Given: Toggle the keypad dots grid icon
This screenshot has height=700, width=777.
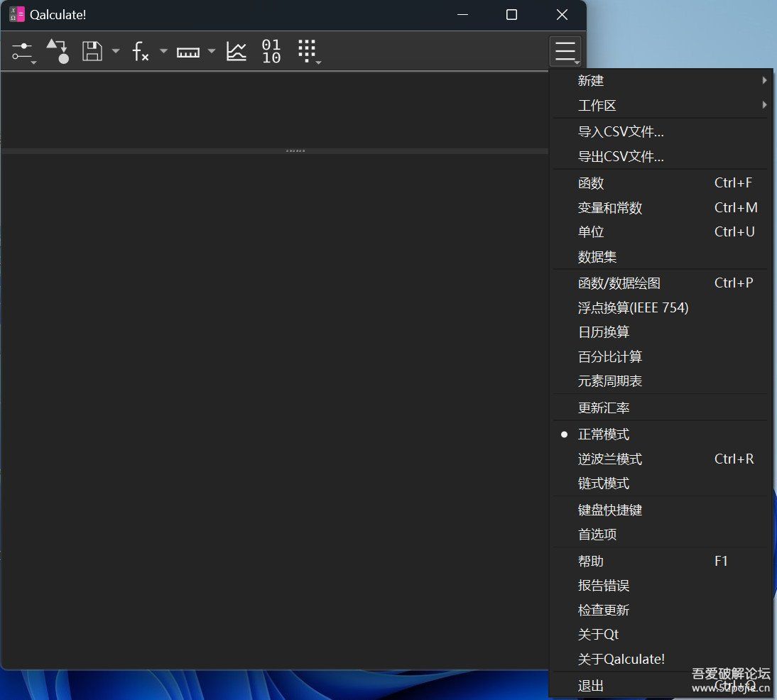Looking at the screenshot, I should (x=307, y=52).
